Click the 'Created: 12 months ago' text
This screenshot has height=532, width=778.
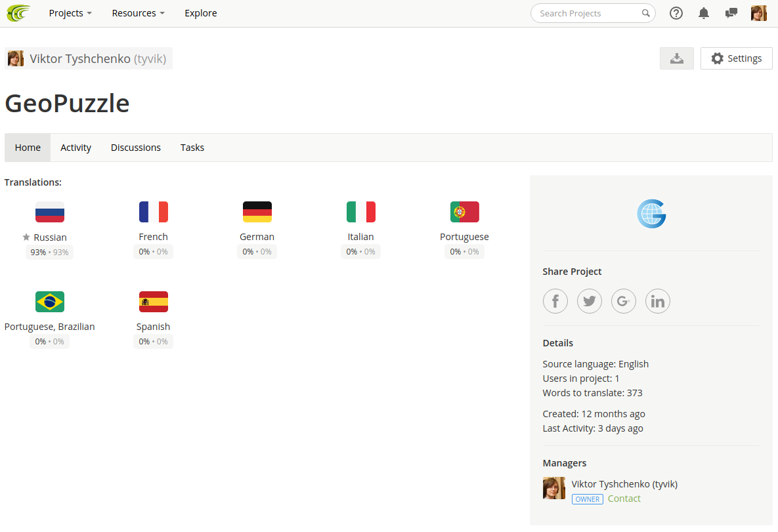click(594, 414)
